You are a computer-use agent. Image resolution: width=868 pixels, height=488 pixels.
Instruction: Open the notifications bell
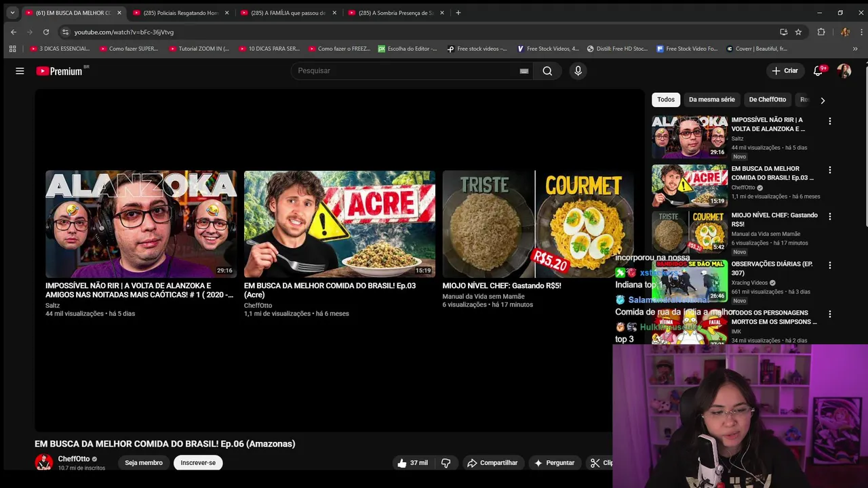[x=818, y=70]
